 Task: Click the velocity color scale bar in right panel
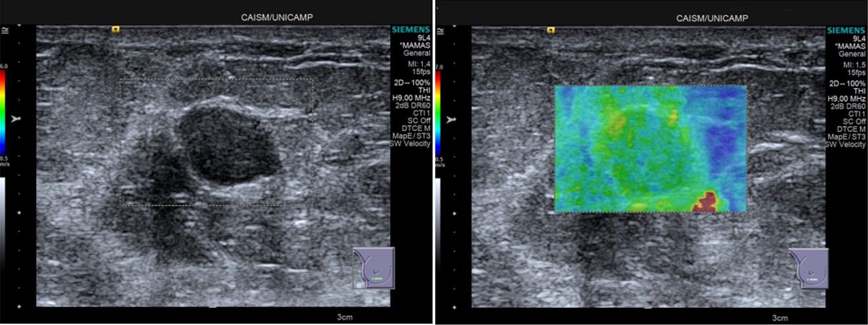click(438, 113)
